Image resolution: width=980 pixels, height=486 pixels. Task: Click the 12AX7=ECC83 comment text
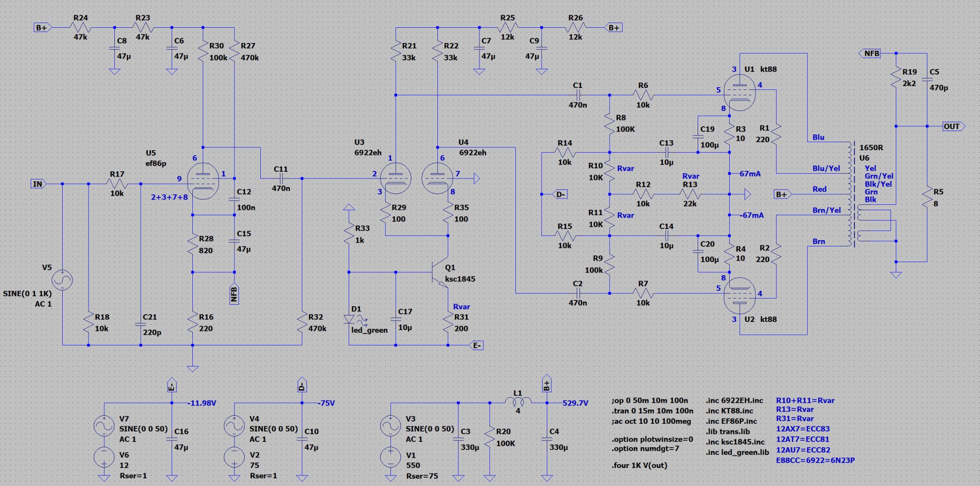803,429
